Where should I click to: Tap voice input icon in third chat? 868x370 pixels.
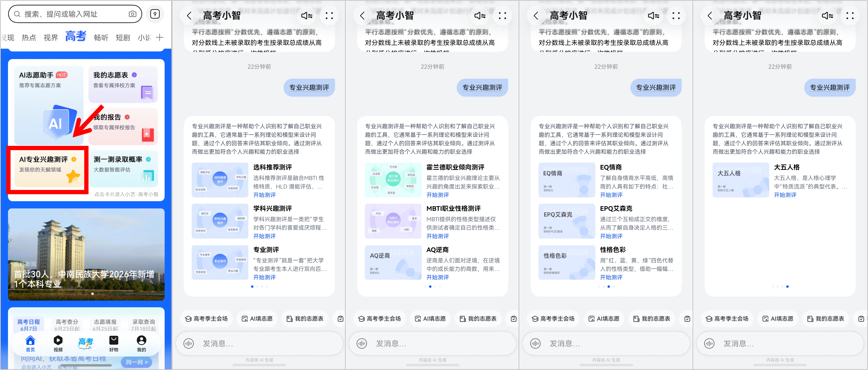[535, 344]
